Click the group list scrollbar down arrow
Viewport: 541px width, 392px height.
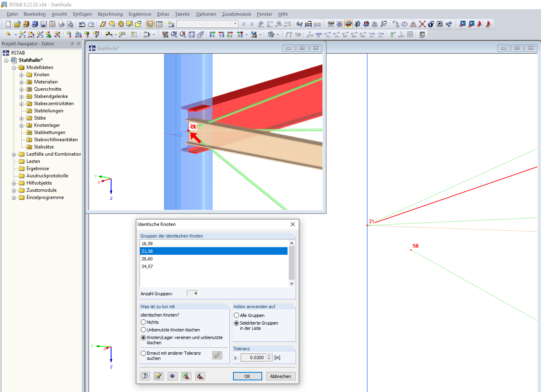coord(292,284)
